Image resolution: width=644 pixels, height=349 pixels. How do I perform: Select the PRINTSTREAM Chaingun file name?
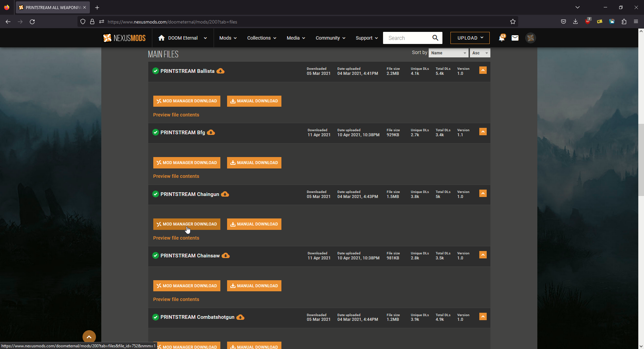pyautogui.click(x=190, y=194)
